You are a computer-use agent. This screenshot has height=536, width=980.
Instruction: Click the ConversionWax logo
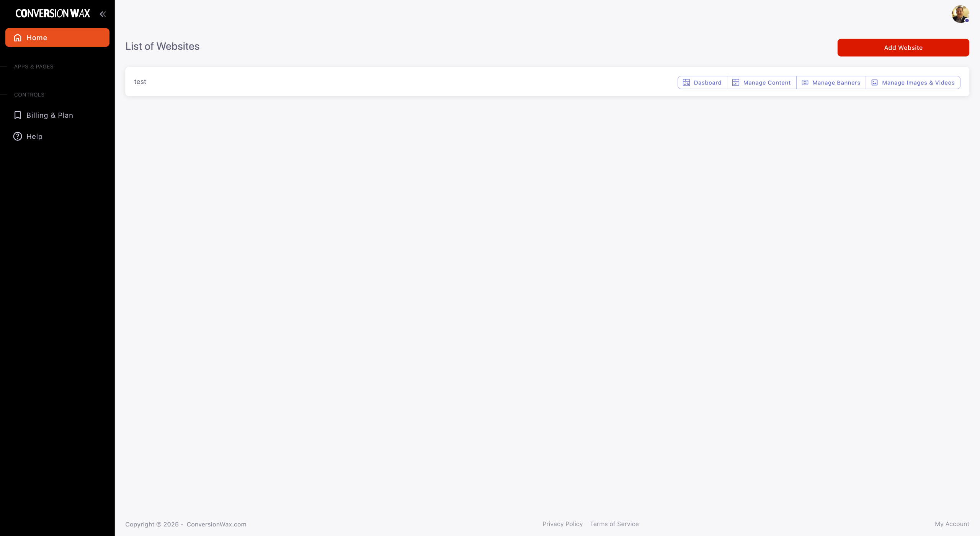(x=53, y=14)
